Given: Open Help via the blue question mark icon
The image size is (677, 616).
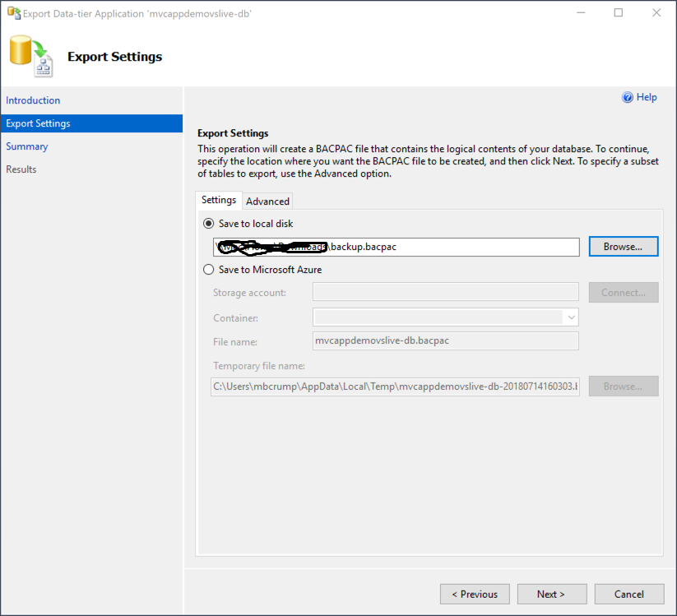Looking at the screenshot, I should (x=628, y=97).
